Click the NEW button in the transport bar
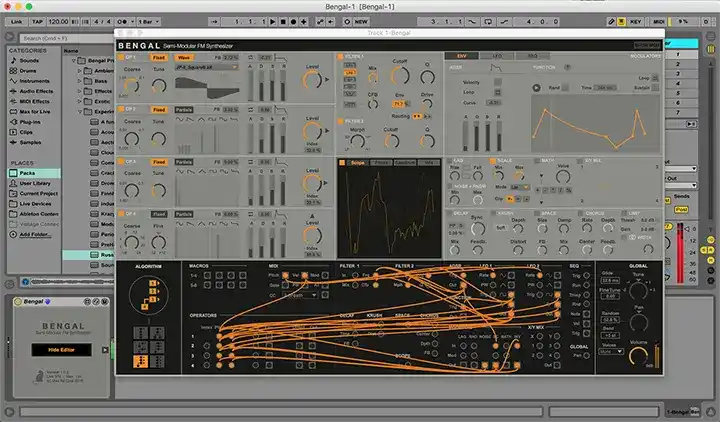720x422 pixels. pyautogui.click(x=361, y=22)
